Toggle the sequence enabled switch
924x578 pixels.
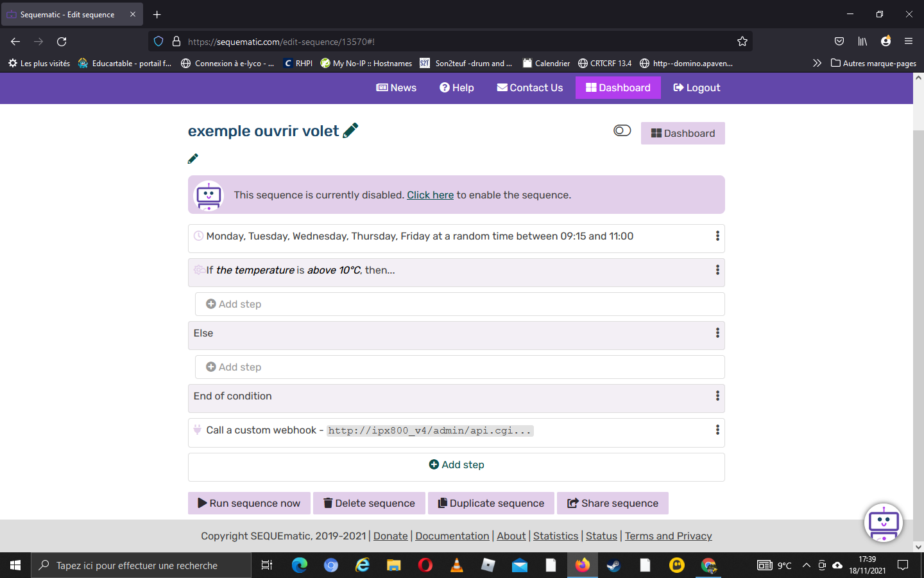[622, 130]
